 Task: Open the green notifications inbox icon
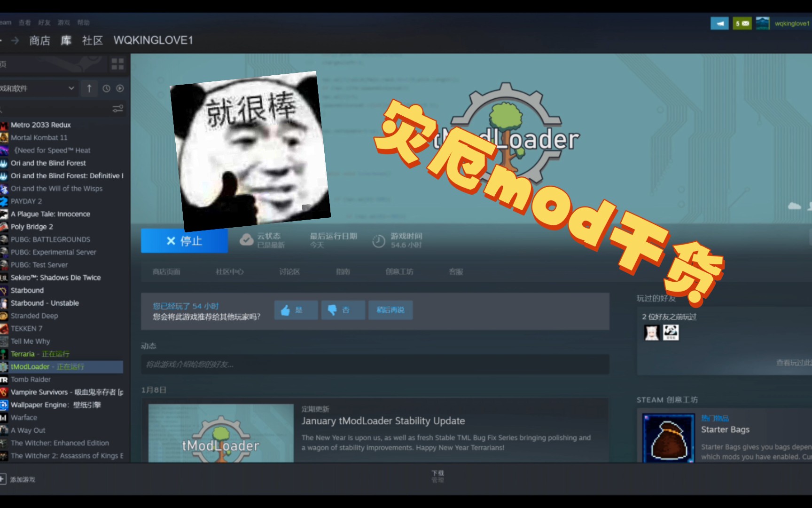point(742,23)
